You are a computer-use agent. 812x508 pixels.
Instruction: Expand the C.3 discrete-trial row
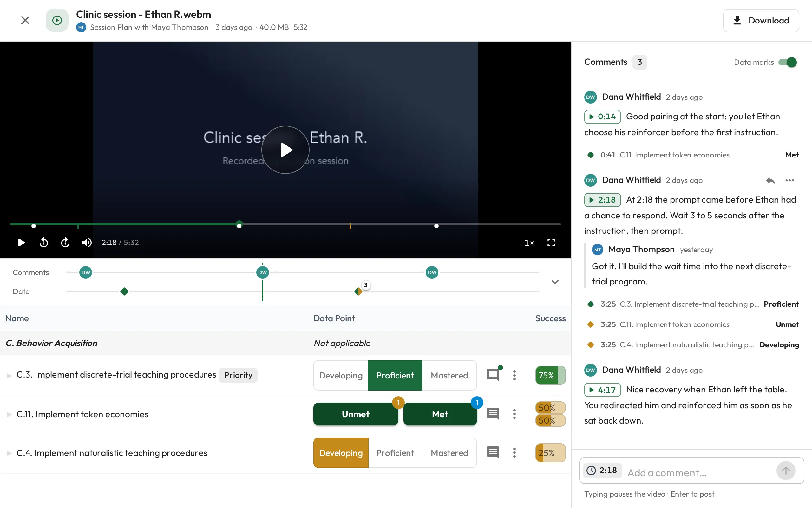point(9,375)
